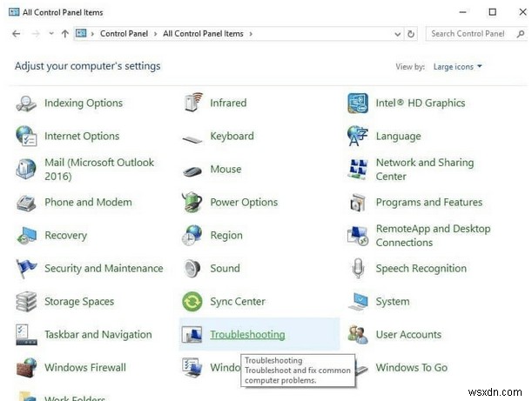Screen dimensions: 532x401
Task: Click the Programs and Features link
Action: click(x=429, y=202)
